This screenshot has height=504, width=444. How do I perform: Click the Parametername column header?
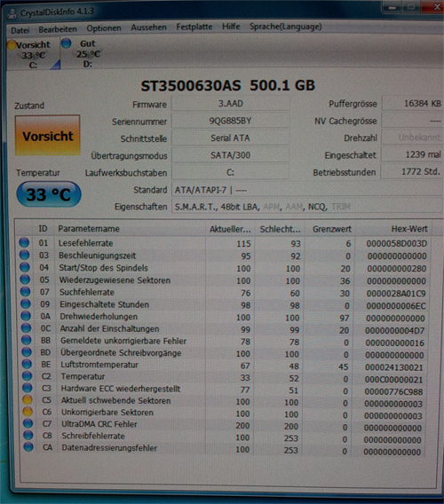click(130, 229)
